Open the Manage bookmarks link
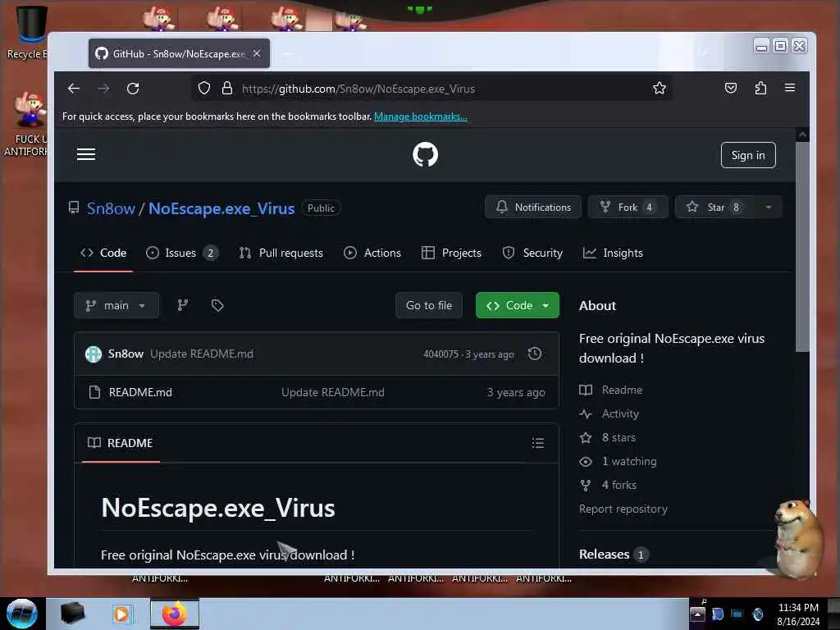Screen dimensions: 840x630 421,116
